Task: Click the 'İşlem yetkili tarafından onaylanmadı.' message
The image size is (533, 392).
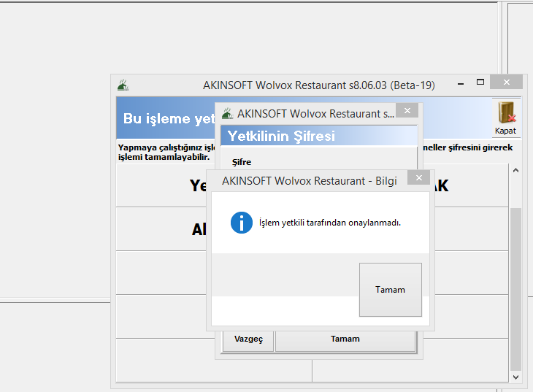Action: pos(330,223)
